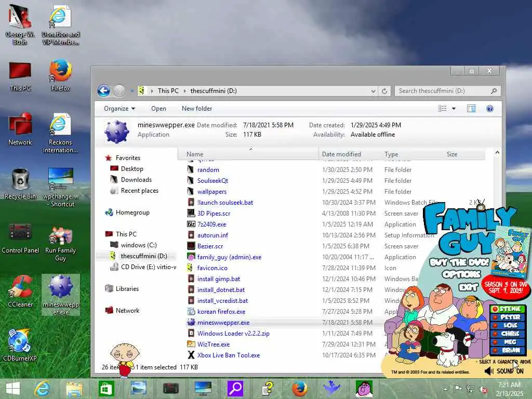The height and width of the screenshot is (399, 532).
Task: Click the Peter Griffin taskbar icon
Action: point(364,389)
